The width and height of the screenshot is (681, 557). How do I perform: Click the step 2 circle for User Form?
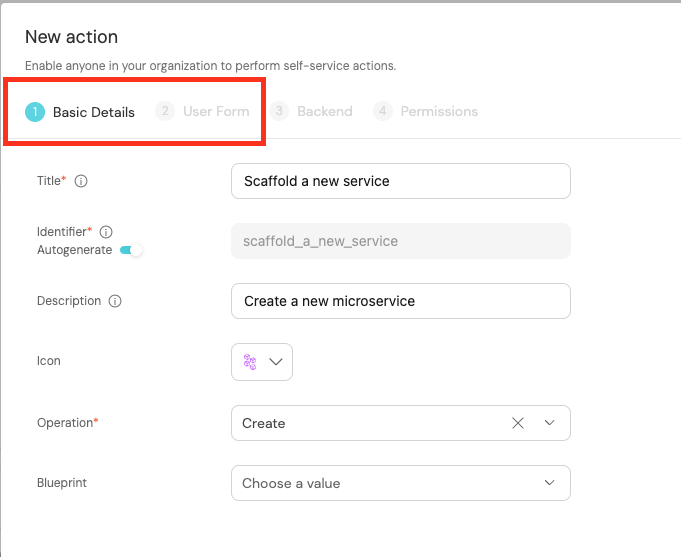click(165, 111)
